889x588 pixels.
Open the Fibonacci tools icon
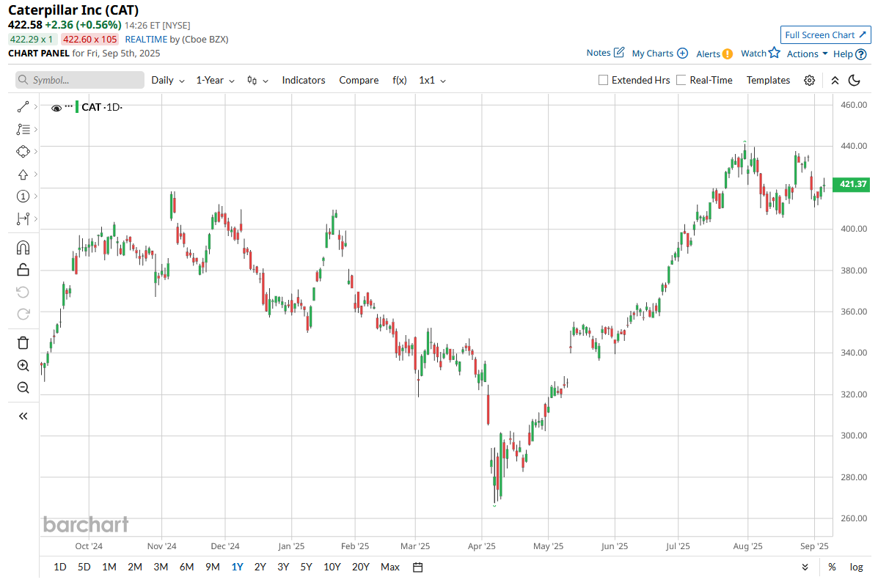(23, 129)
